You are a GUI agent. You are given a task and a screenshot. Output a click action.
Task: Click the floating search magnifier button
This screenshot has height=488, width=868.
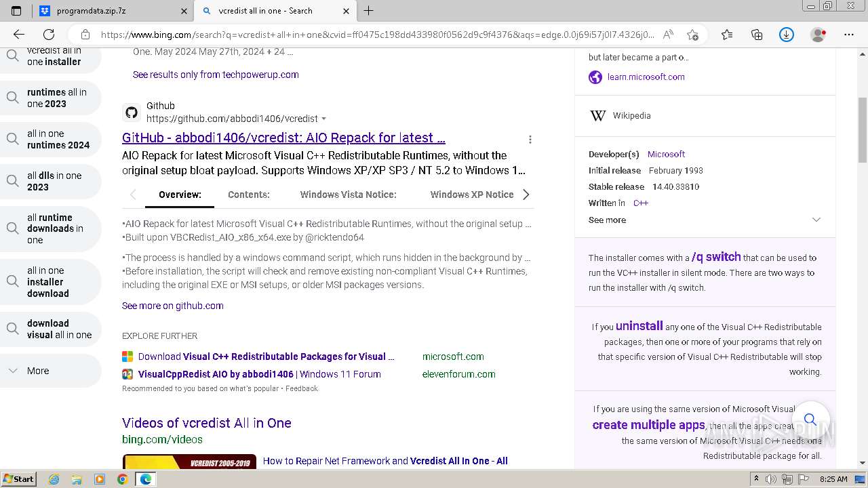pos(810,420)
